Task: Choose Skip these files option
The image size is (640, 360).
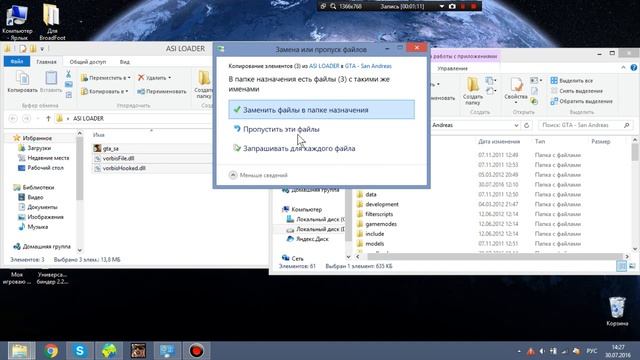Action: pos(281,129)
